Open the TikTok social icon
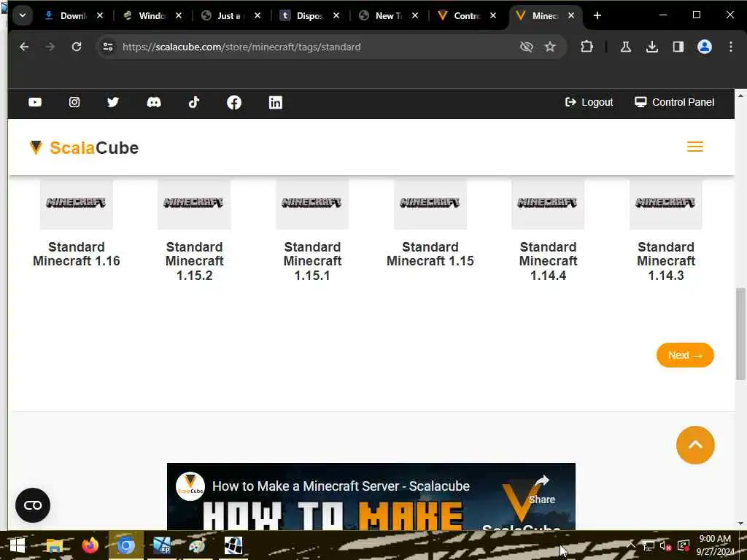 tap(194, 102)
